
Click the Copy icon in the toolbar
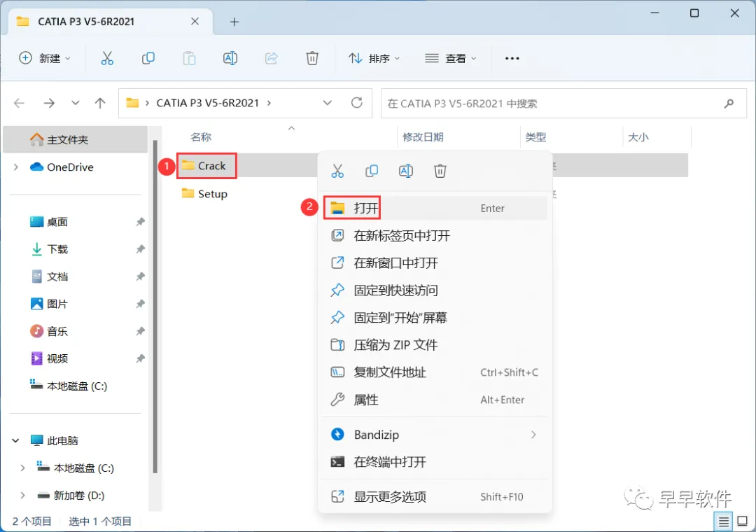point(148,58)
